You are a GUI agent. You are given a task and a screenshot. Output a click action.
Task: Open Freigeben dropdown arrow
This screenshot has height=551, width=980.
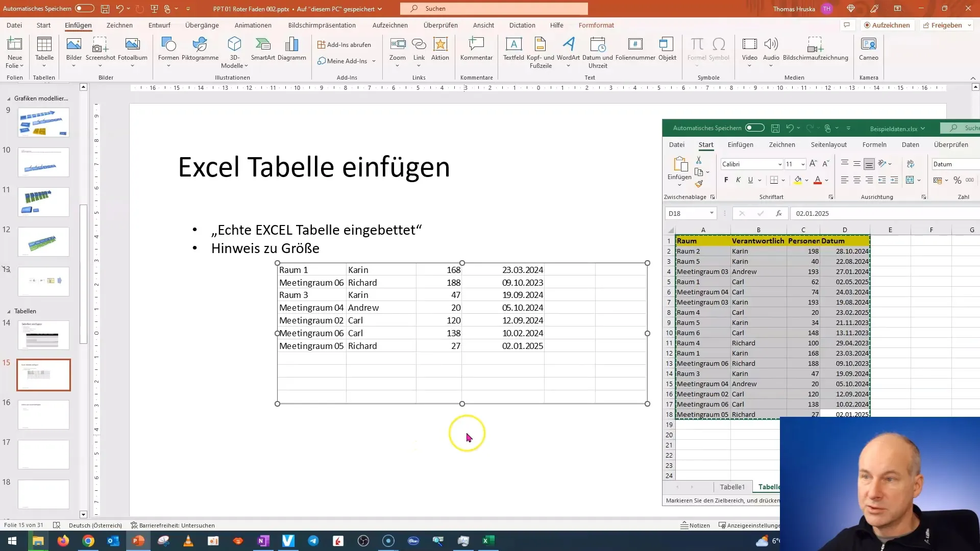[969, 26]
